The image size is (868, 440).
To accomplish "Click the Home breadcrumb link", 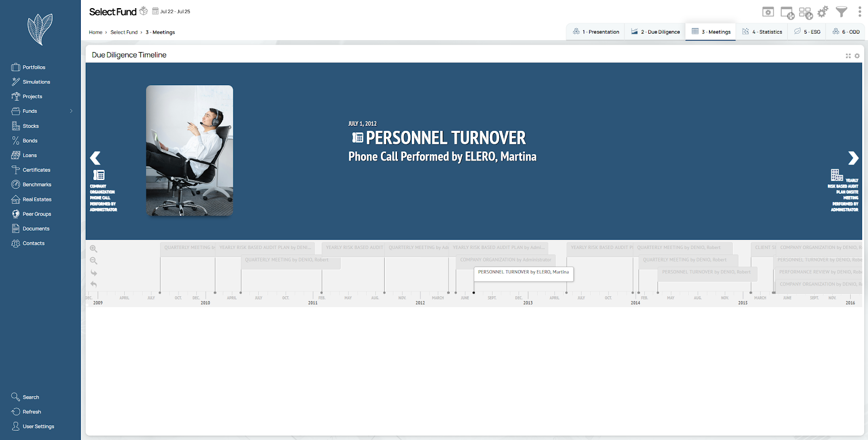I will [95, 33].
